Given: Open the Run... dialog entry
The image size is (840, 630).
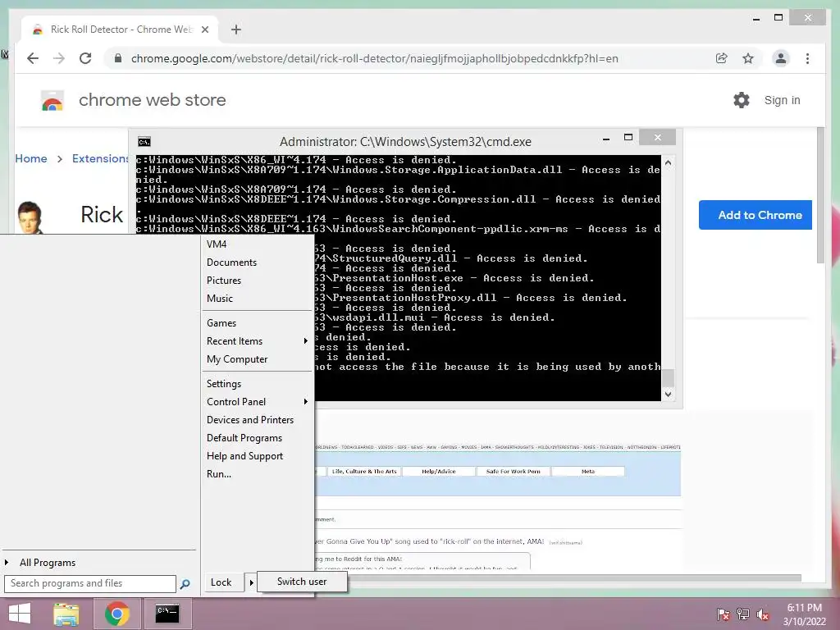Looking at the screenshot, I should [219, 474].
